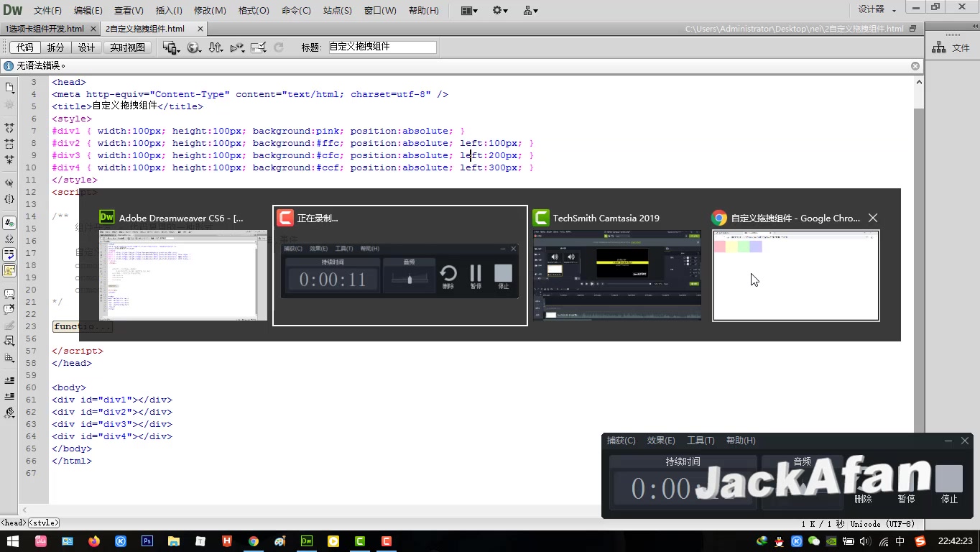980x552 pixels.
Task: Dismiss the 无语法错误 info bar
Action: point(915,65)
